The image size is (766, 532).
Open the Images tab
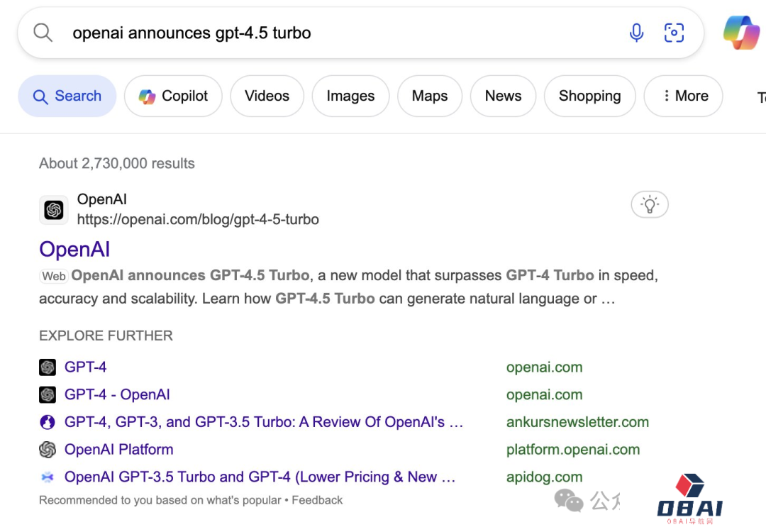[350, 96]
